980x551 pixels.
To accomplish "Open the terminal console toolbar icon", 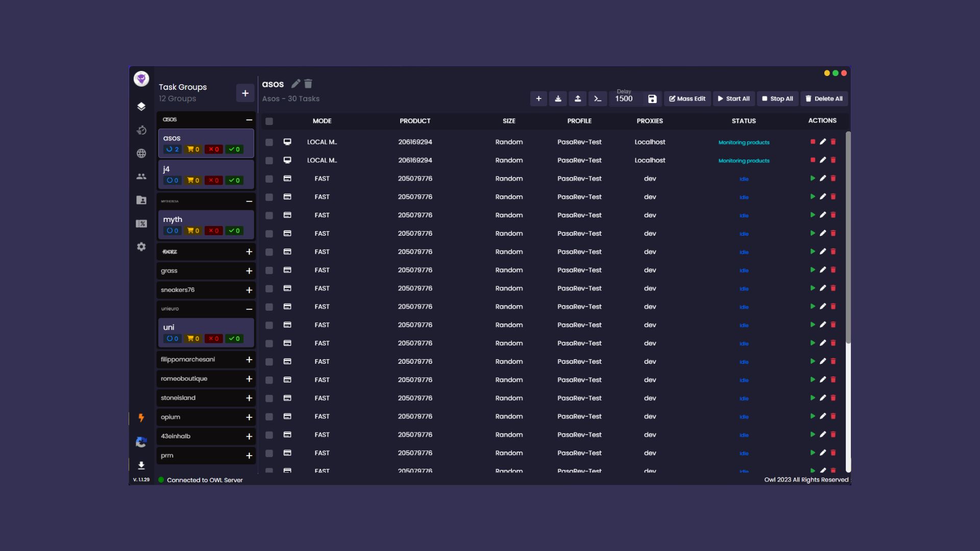I will tap(597, 99).
